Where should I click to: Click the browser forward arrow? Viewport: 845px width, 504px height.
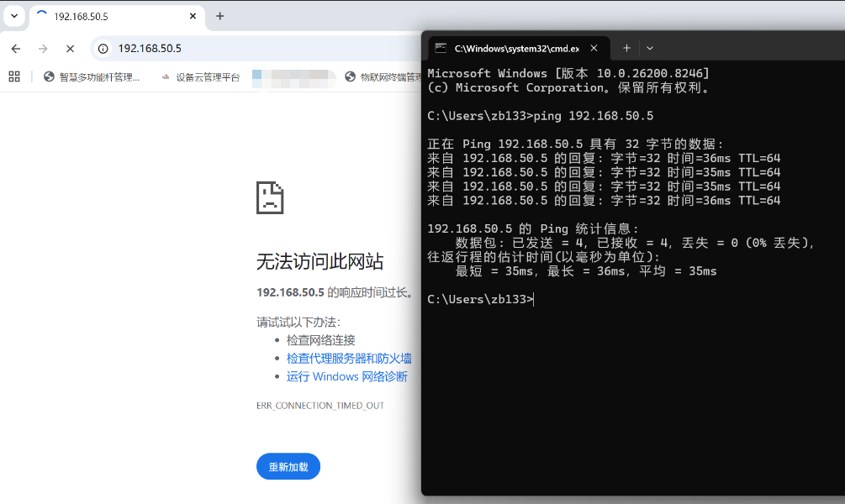43,49
